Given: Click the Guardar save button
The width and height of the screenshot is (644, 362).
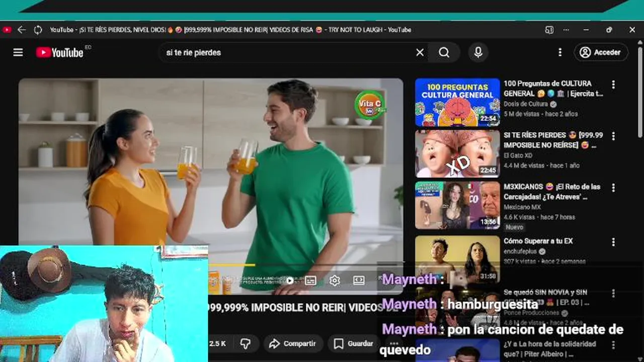Looking at the screenshot, I should pos(354,343).
